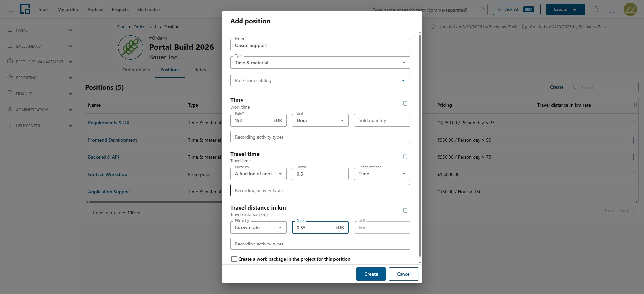Open row menu for Go-Live Workshop

633,174
